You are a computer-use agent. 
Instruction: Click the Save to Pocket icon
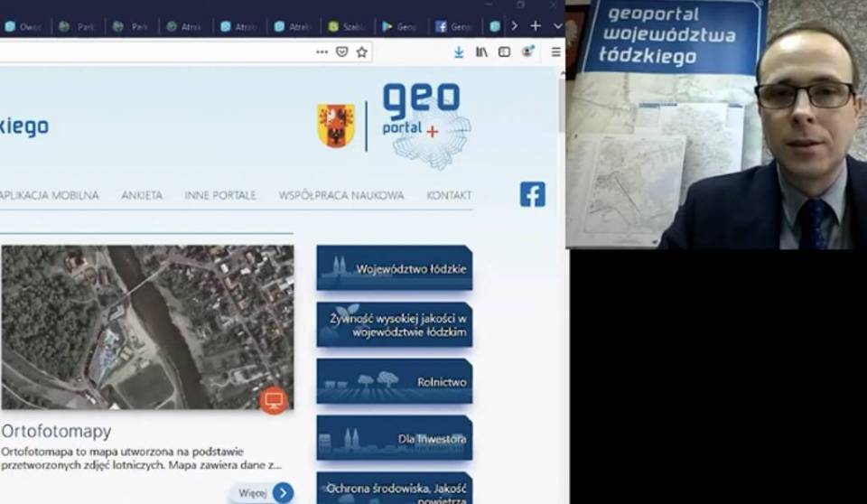click(x=341, y=52)
